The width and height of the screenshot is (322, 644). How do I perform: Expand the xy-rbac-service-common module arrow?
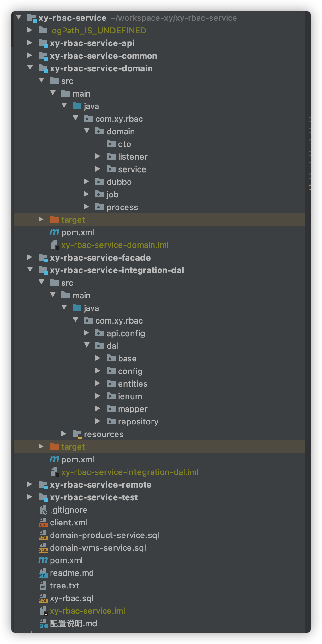[30, 55]
